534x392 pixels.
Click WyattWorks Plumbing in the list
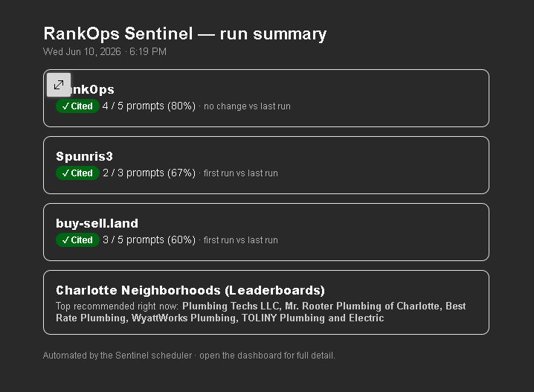(x=183, y=318)
